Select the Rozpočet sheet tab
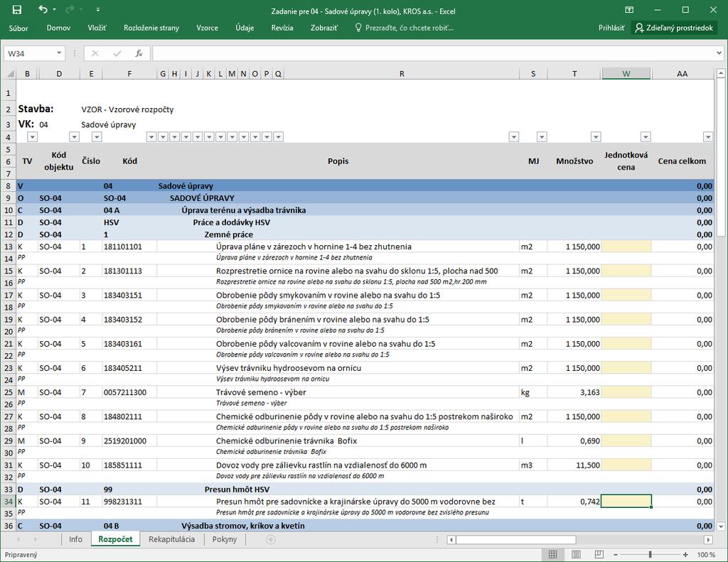 [x=115, y=539]
